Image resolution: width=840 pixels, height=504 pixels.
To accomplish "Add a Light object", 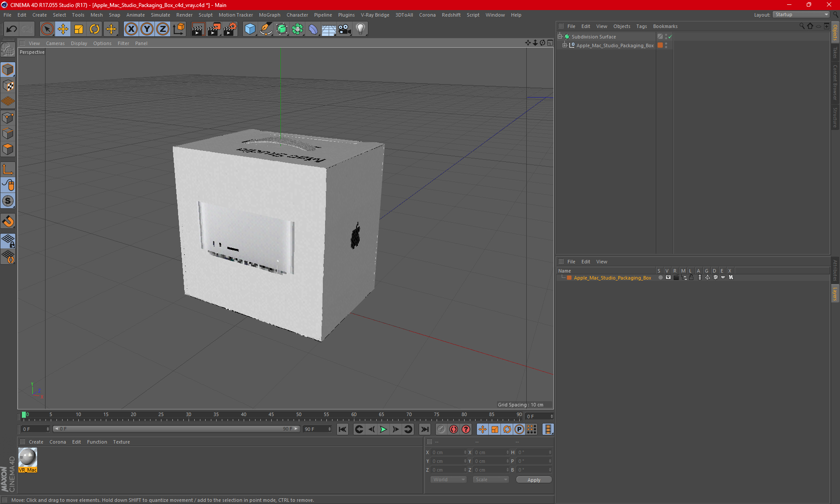I will [x=360, y=29].
